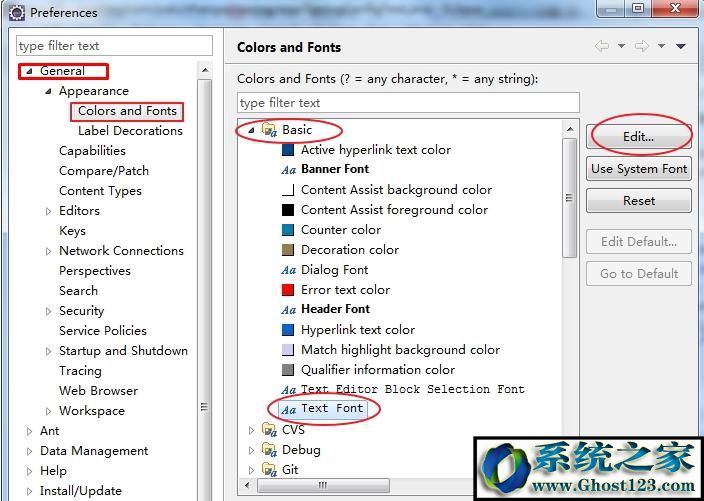Viewport: 704px width, 501px height.
Task: Open the back history dropdown arrow
Action: pyautogui.click(x=621, y=46)
